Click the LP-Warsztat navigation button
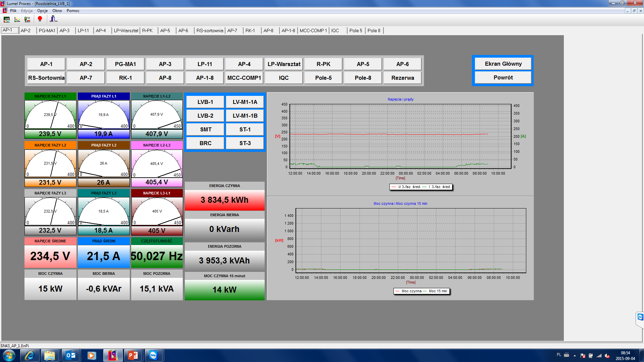Image resolution: width=644 pixels, height=362 pixels. point(284,64)
